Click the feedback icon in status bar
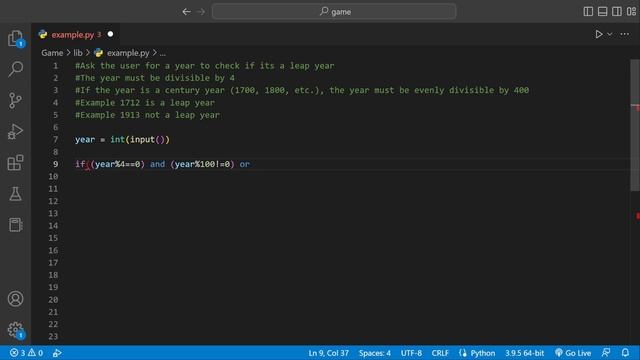Viewport: 640px width, 360px height. pos(606,353)
